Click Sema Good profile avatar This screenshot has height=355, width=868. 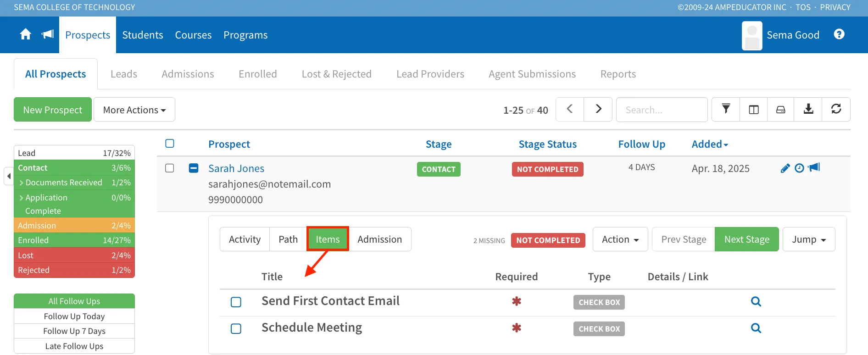click(752, 35)
